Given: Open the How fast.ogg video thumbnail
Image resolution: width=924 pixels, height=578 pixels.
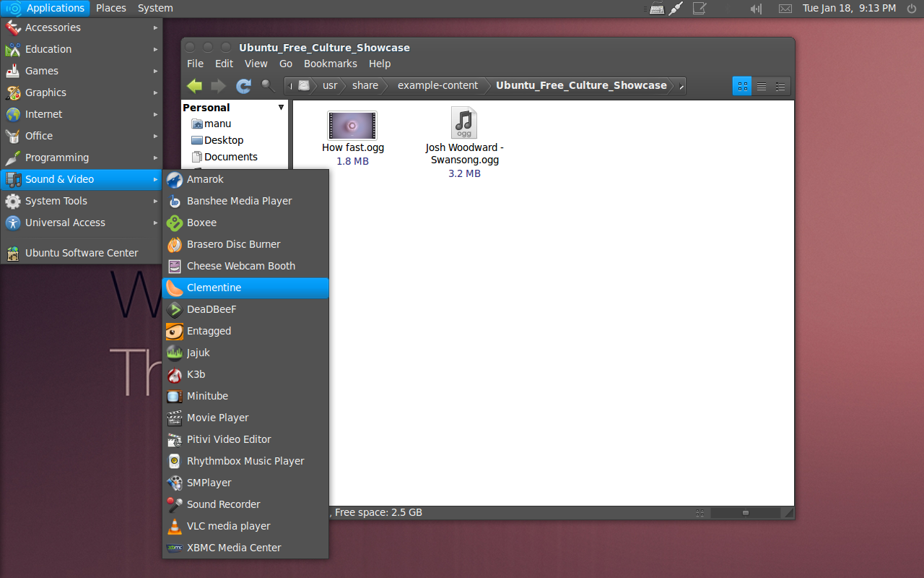Looking at the screenshot, I should pos(352,126).
